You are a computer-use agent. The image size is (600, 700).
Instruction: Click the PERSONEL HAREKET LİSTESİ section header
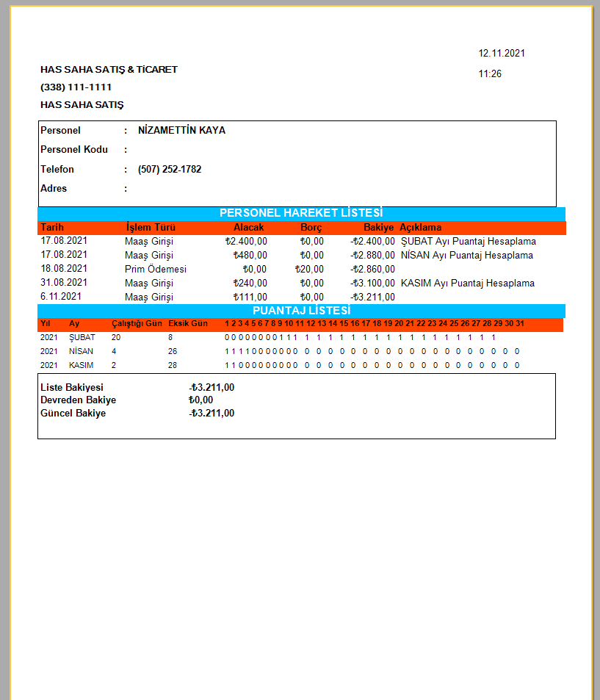point(301,214)
